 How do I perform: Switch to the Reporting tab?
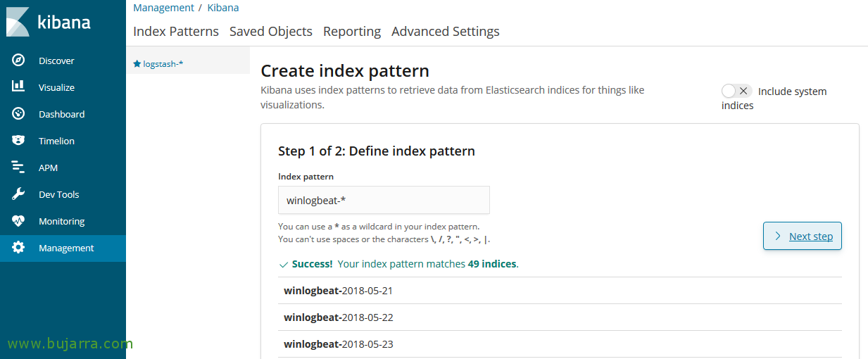click(352, 32)
